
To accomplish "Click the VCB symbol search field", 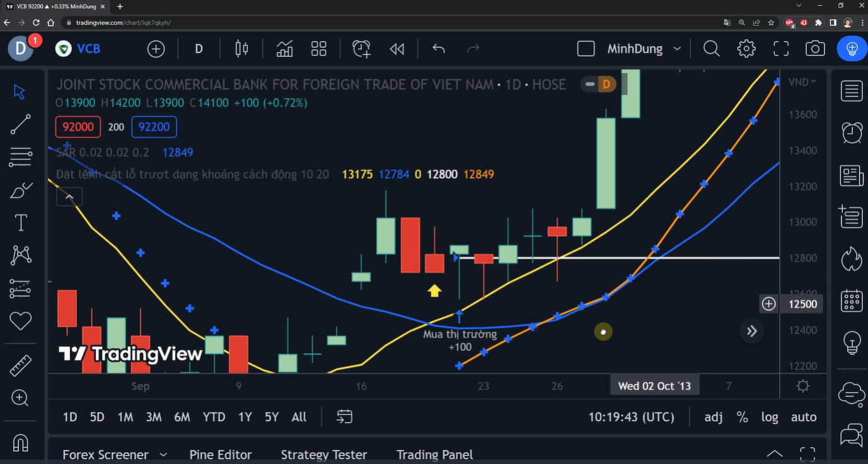I will click(x=88, y=49).
